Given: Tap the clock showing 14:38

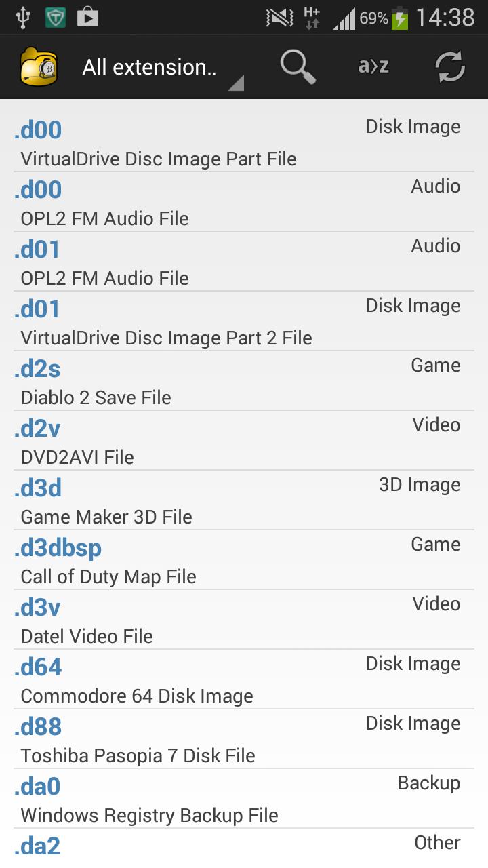Looking at the screenshot, I should pyautogui.click(x=445, y=18).
